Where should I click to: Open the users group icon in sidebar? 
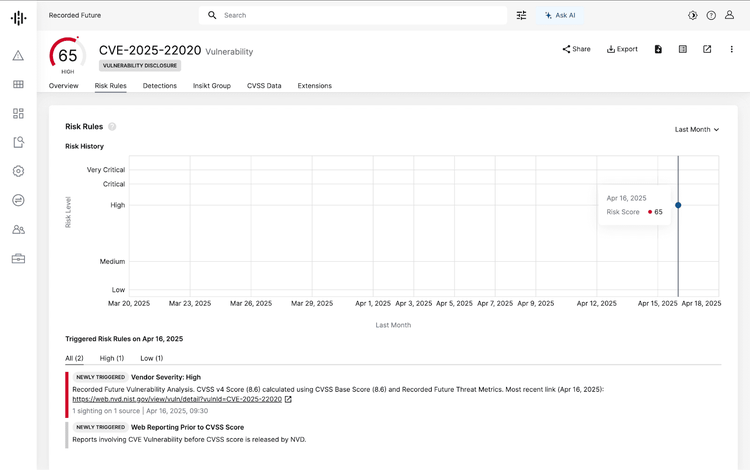click(18, 229)
